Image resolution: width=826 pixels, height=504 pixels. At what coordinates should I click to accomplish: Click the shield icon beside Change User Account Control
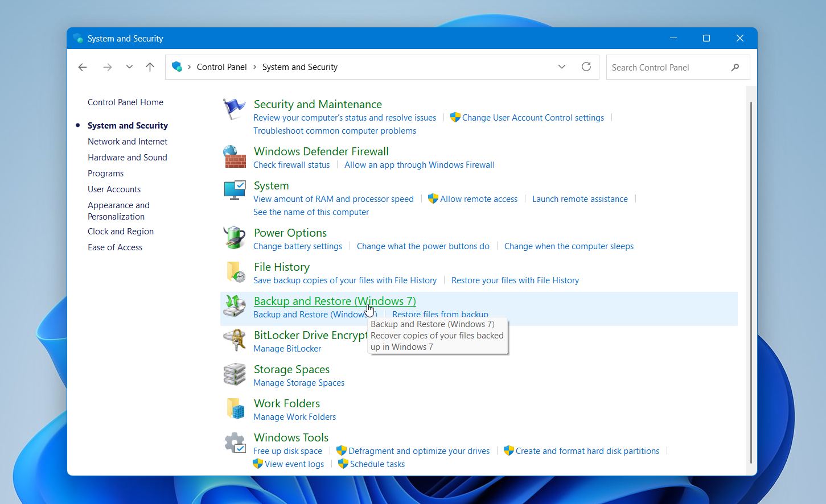(455, 117)
